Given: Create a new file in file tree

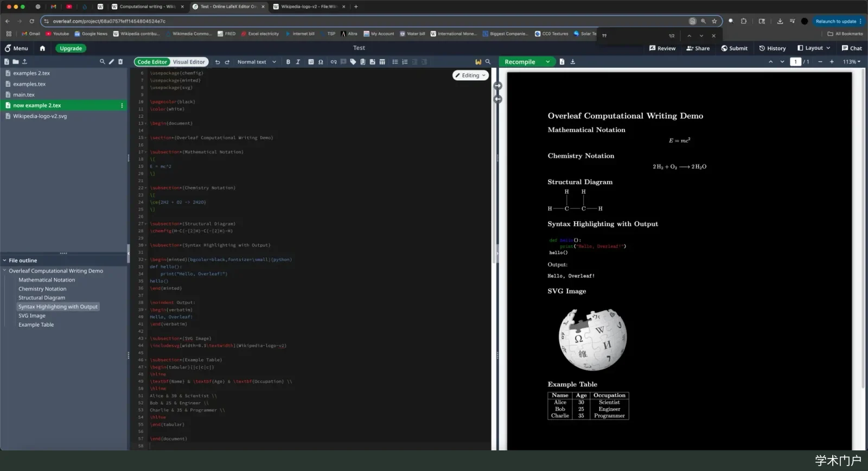Looking at the screenshot, I should pos(7,62).
